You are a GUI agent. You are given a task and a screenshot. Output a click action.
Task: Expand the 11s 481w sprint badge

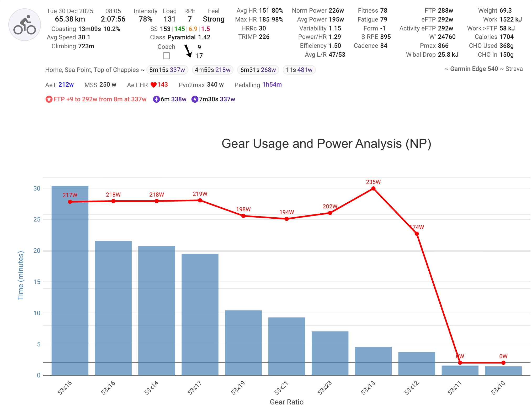[x=299, y=70]
